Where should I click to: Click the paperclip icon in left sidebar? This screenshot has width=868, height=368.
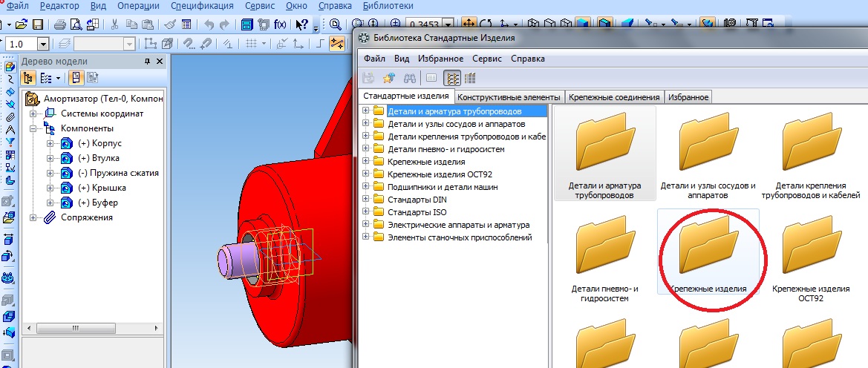pyautogui.click(x=10, y=116)
